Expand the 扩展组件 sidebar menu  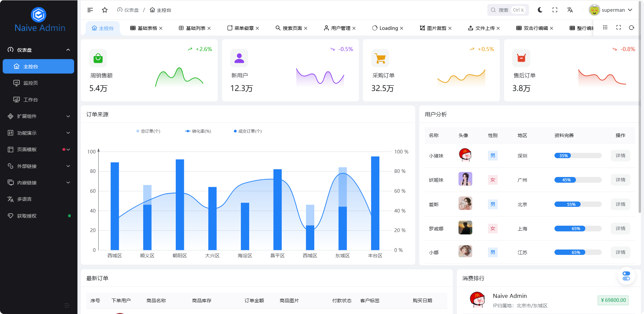tap(39, 116)
